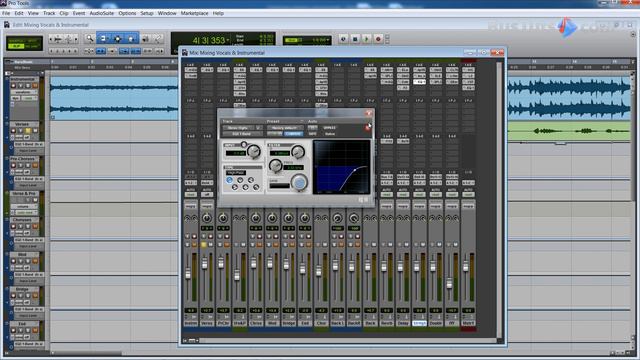Select the Notch filter type in EQ plugin
640x360 pixels.
240,180
